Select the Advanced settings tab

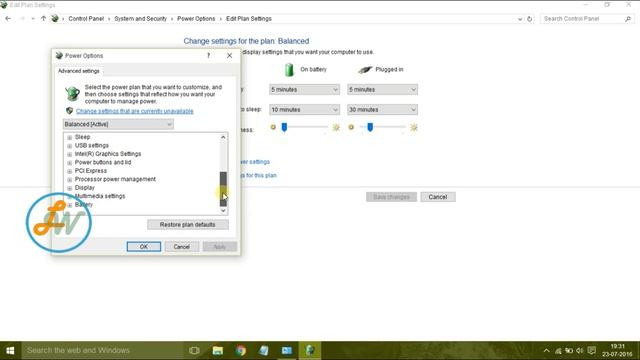click(78, 71)
